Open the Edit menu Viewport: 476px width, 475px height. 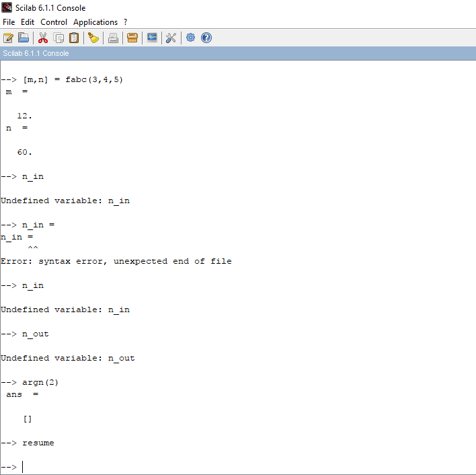28,22
